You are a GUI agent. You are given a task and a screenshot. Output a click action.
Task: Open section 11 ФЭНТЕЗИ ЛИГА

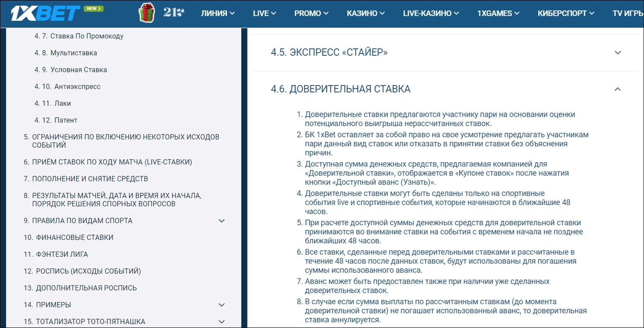pyautogui.click(x=56, y=254)
